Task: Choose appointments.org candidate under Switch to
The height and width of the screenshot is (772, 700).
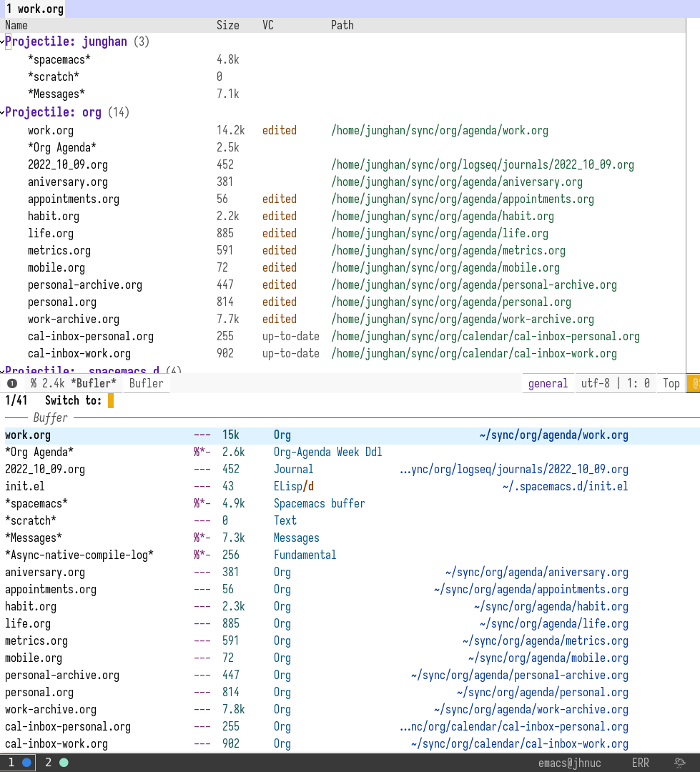Action: (x=350, y=590)
